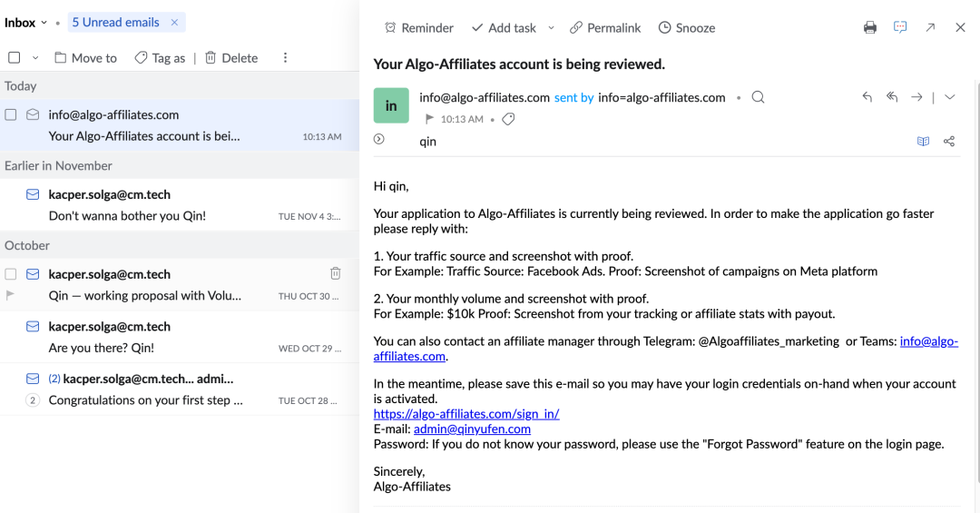This screenshot has height=513, width=980.
Task: Open the three-dot more actions menu
Action: [x=285, y=57]
